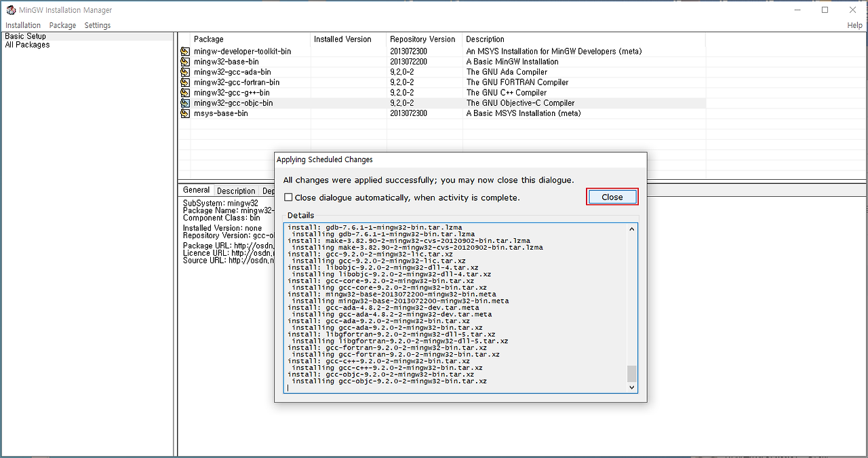The width and height of the screenshot is (868, 458).
Task: Click the Source URL line
Action: pos(229,261)
